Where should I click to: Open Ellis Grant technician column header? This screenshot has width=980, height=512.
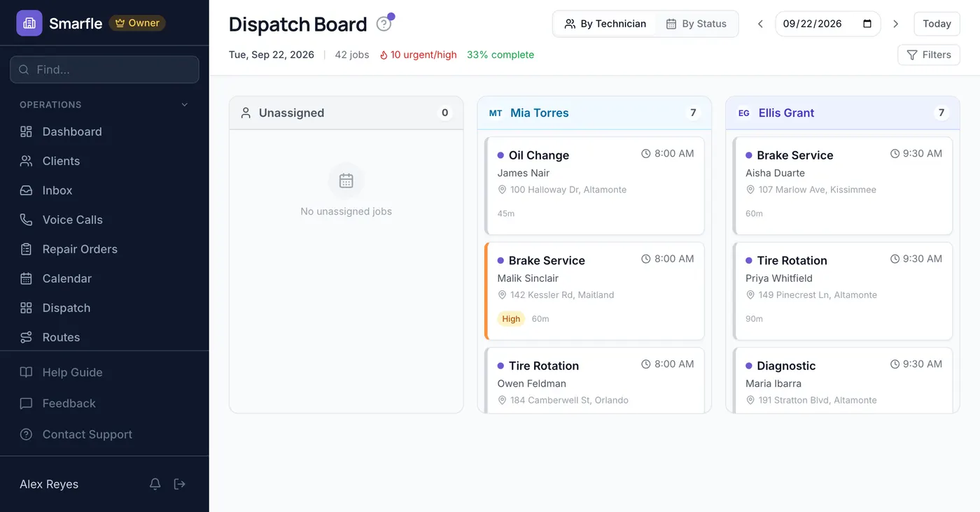click(x=843, y=113)
